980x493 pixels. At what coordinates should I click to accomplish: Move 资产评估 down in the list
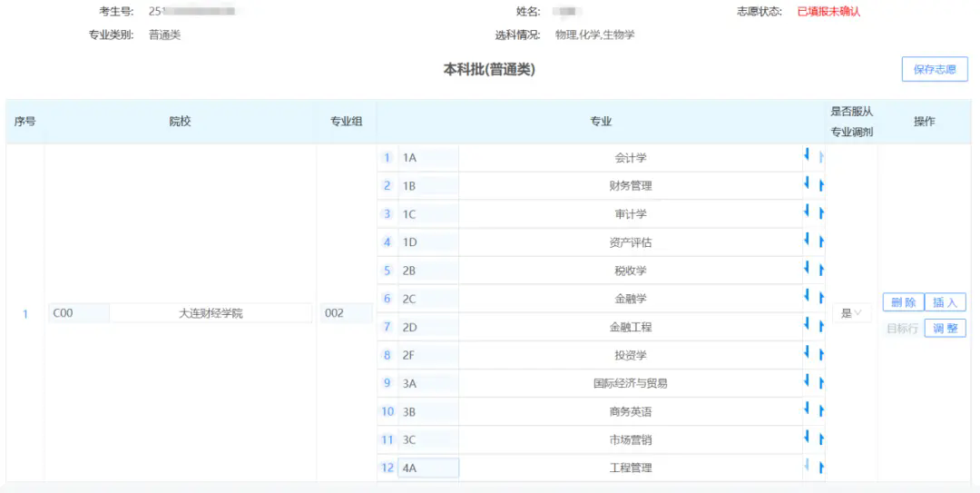tap(807, 239)
